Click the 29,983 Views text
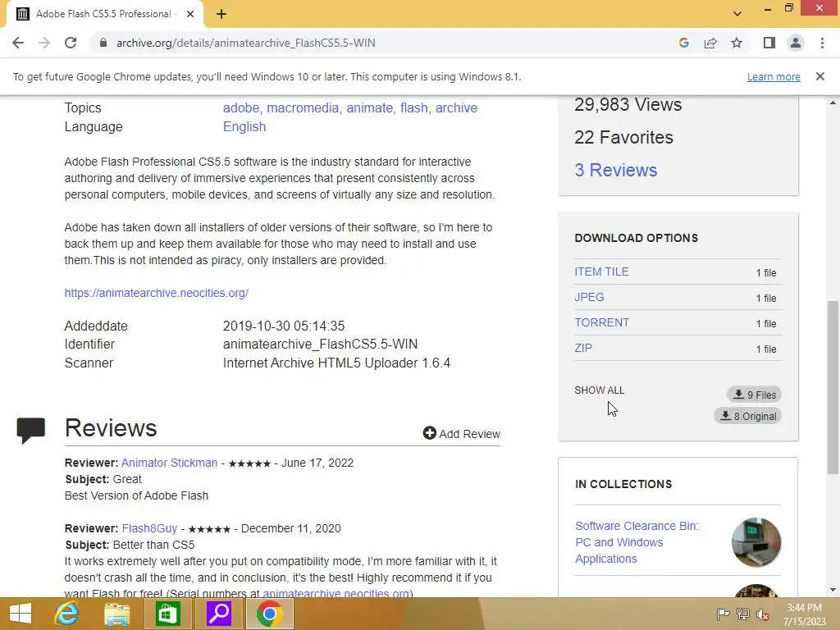The height and width of the screenshot is (630, 840). click(x=628, y=104)
